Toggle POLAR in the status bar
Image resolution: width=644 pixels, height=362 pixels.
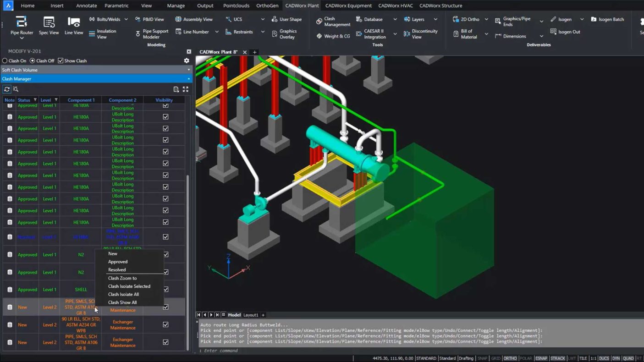click(x=526, y=358)
